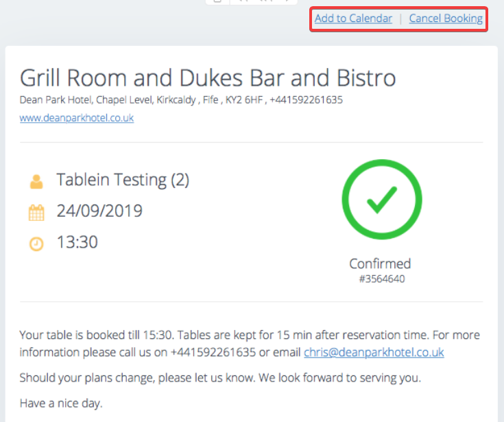This screenshot has height=422, width=504.
Task: Open the www.deanparkhotel.co.uk website link
Action: pyautogui.click(x=77, y=118)
